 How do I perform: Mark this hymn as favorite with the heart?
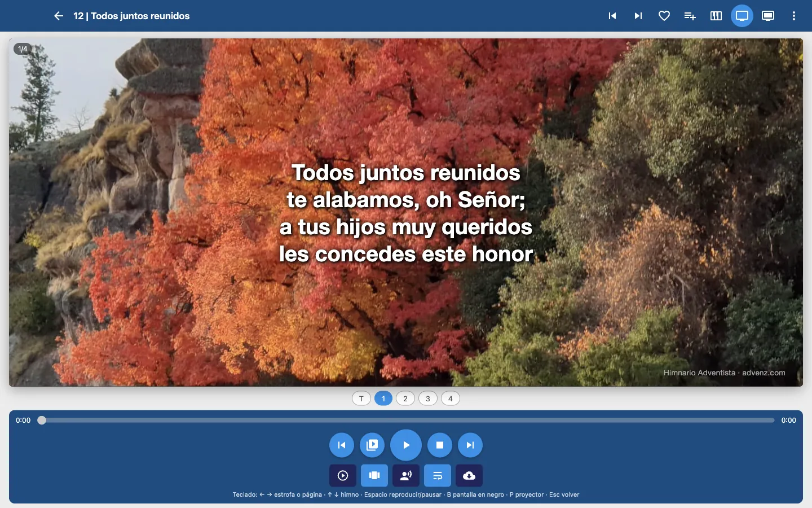pos(664,16)
